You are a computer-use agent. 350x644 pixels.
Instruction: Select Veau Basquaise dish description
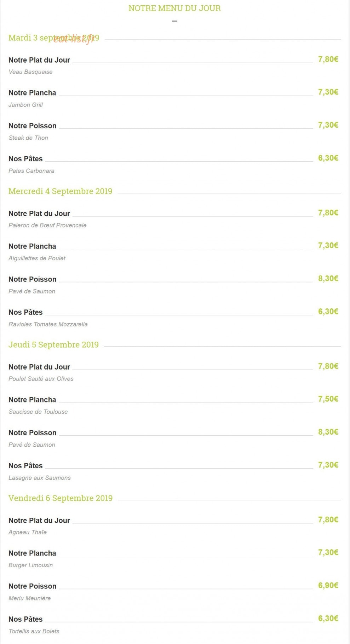[30, 72]
